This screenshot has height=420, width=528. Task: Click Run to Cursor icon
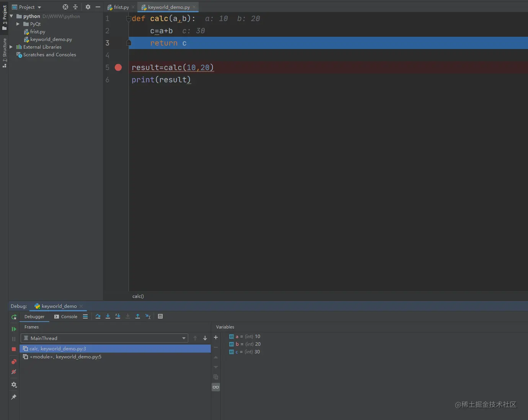tap(148, 316)
